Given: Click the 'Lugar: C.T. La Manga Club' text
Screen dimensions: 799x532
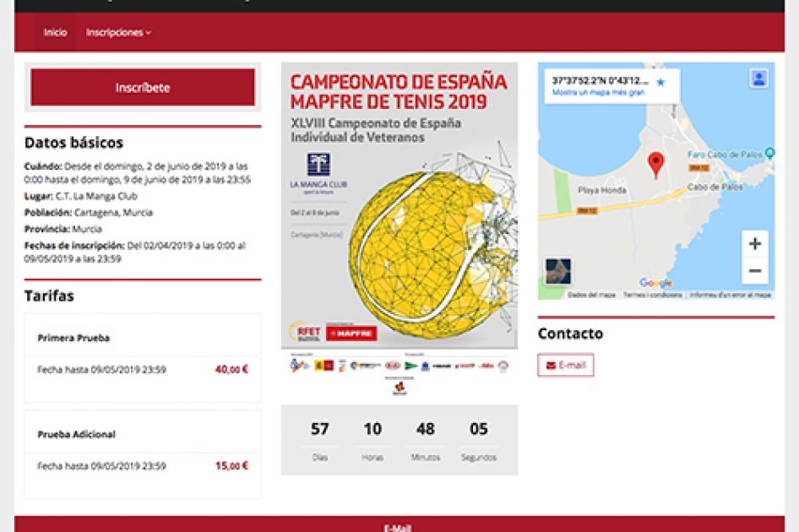Looking at the screenshot, I should [x=80, y=196].
